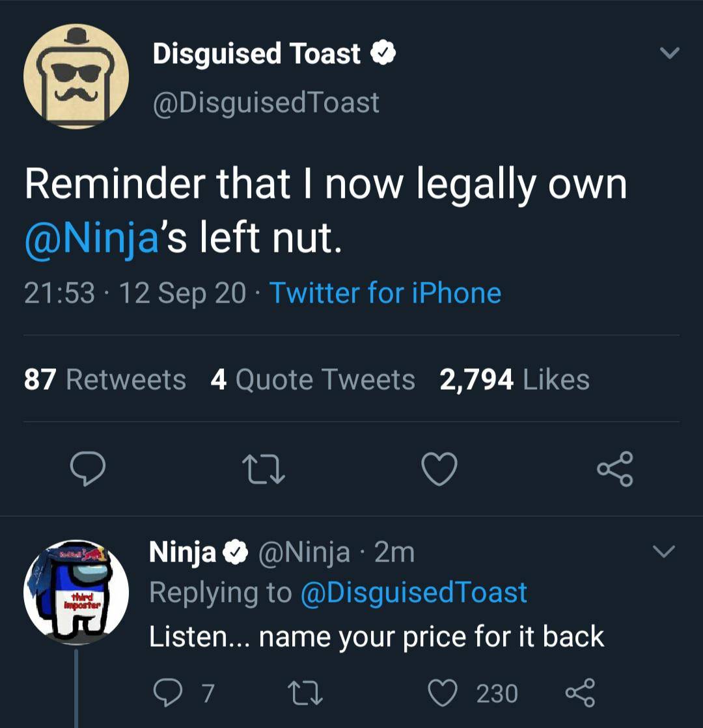This screenshot has height=728, width=703.
Task: Expand the options chevron on Ninja's reply
Action: pos(663,552)
